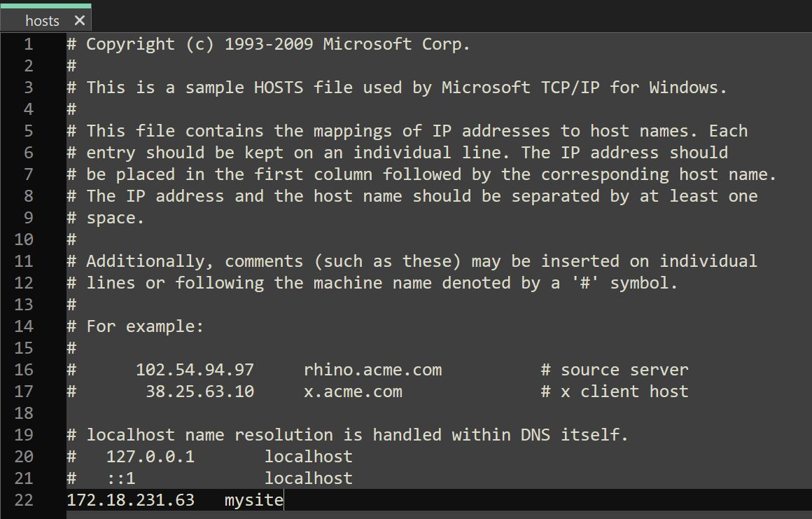Click the ::1 localhost entry
This screenshot has height=519, width=812.
(x=210, y=478)
